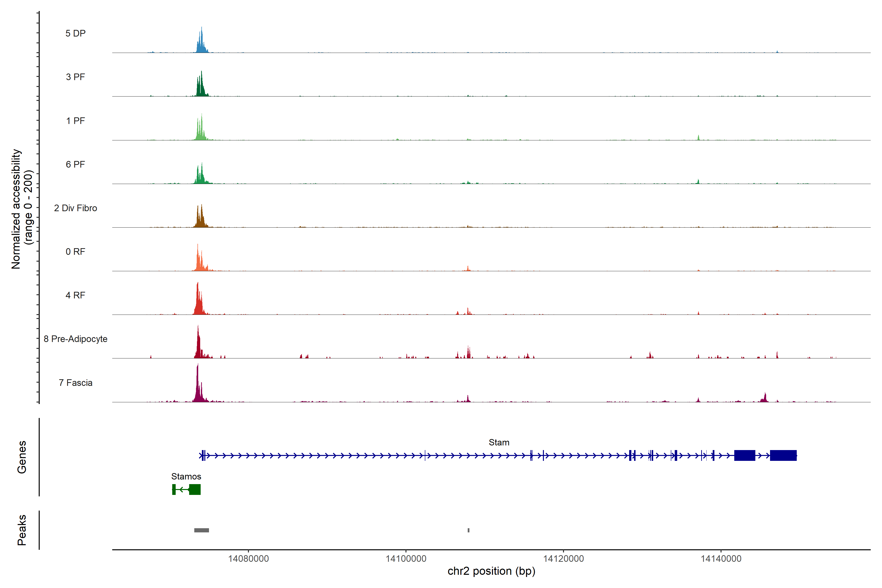This screenshot has width=882, height=588.
Task: Click the chr2 position (bp) axis title
Action: coord(491,571)
